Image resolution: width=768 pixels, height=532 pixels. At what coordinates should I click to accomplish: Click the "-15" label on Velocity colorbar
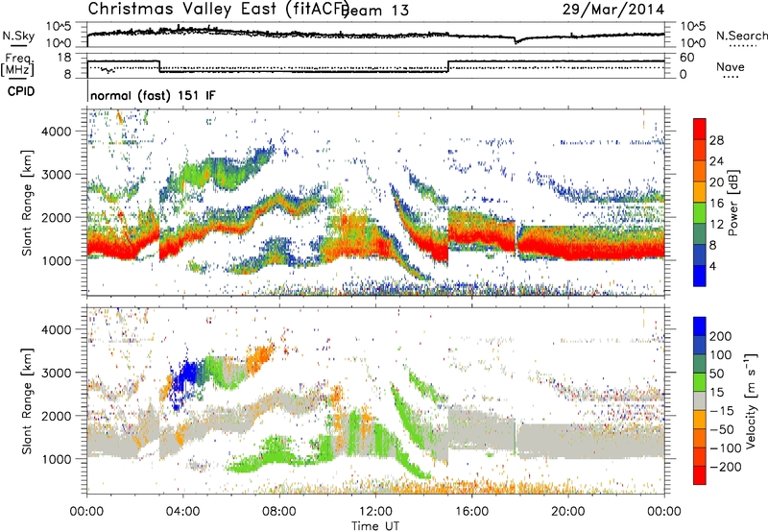pos(722,410)
